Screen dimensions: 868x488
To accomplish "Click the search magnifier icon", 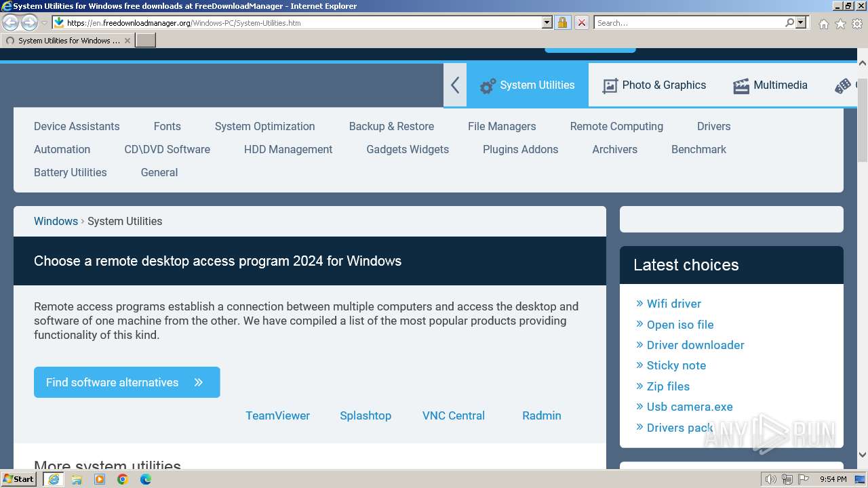I will pyautogui.click(x=789, y=22).
